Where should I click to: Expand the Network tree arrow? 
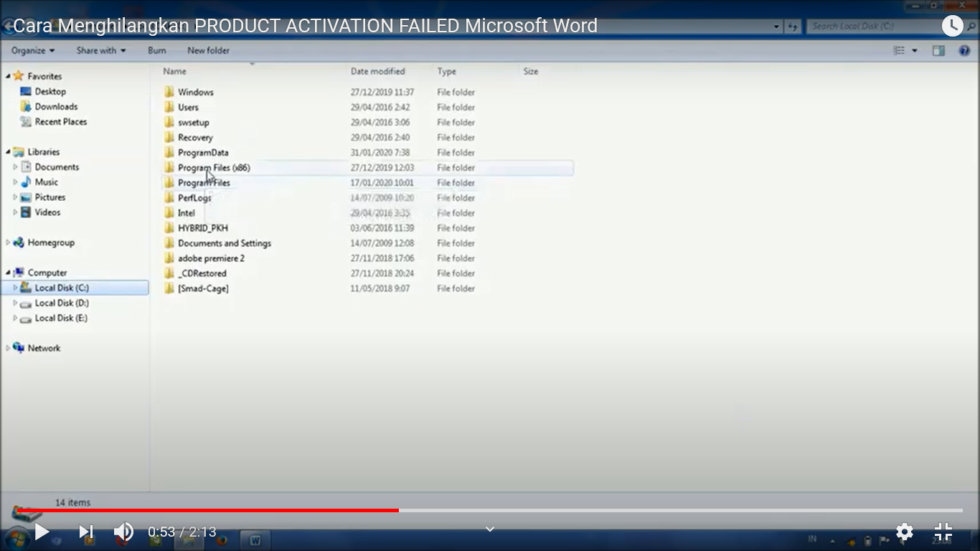pyautogui.click(x=8, y=348)
